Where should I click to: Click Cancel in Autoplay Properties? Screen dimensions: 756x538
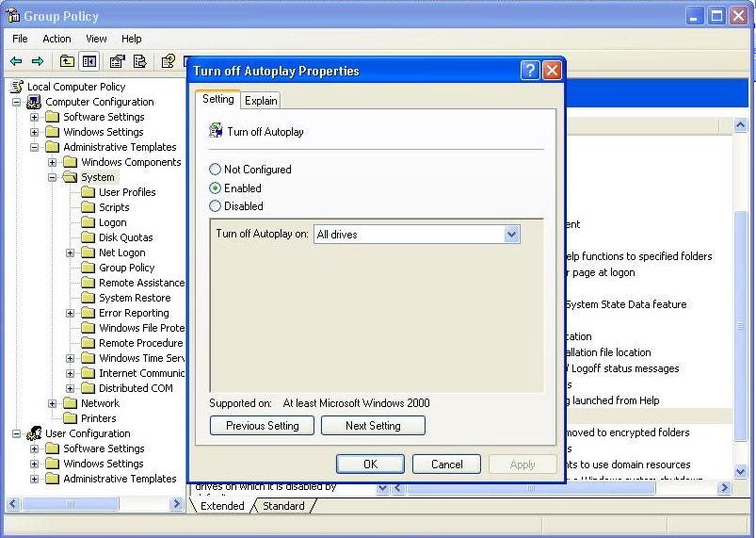pyautogui.click(x=447, y=465)
